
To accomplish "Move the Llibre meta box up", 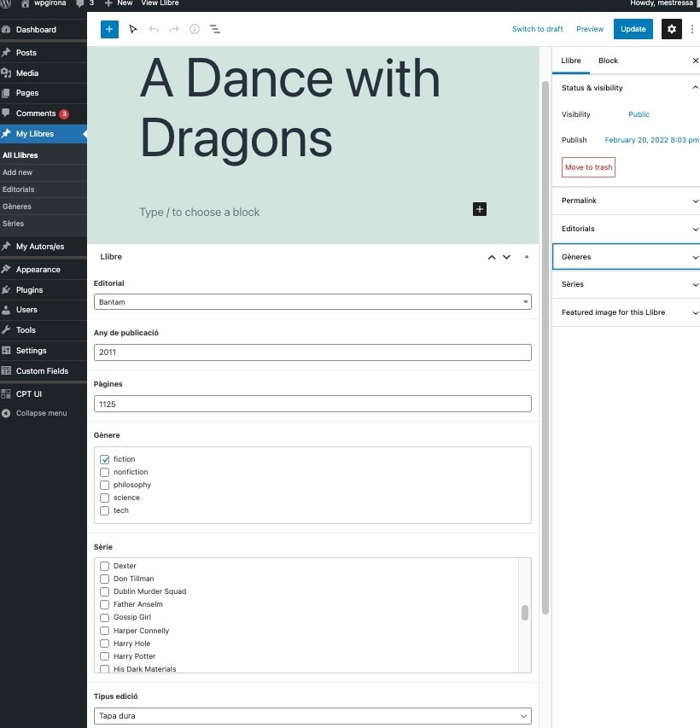I will point(492,257).
